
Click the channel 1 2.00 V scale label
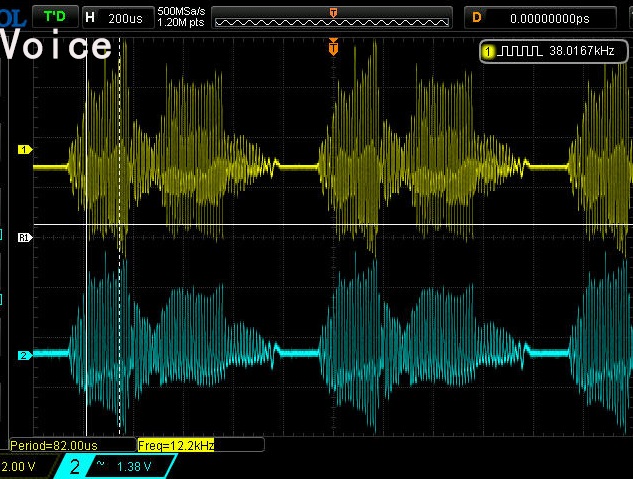(x=19, y=467)
